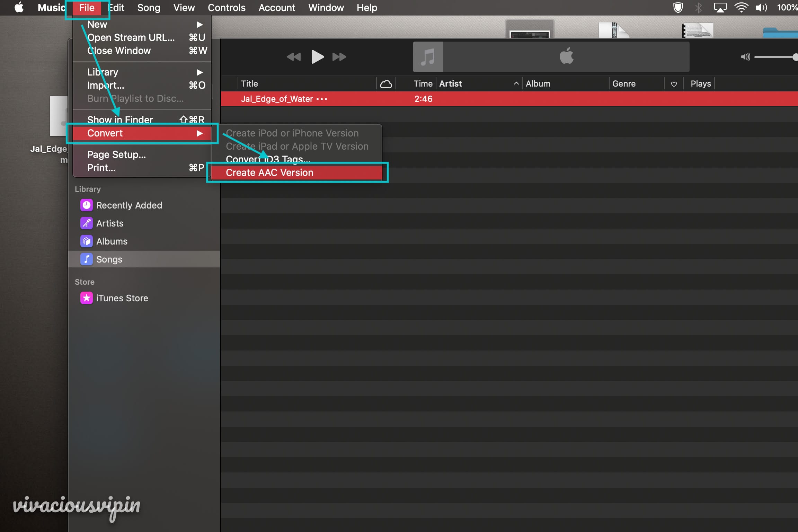Image resolution: width=798 pixels, height=532 pixels.
Task: Click the volume speaker icon in player
Action: [745, 57]
